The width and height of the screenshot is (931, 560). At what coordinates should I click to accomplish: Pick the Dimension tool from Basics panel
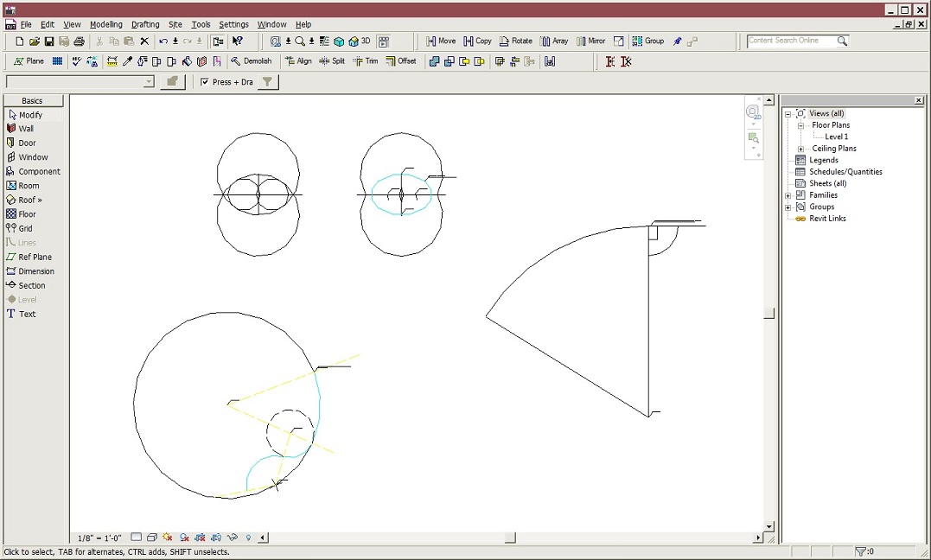click(x=35, y=271)
